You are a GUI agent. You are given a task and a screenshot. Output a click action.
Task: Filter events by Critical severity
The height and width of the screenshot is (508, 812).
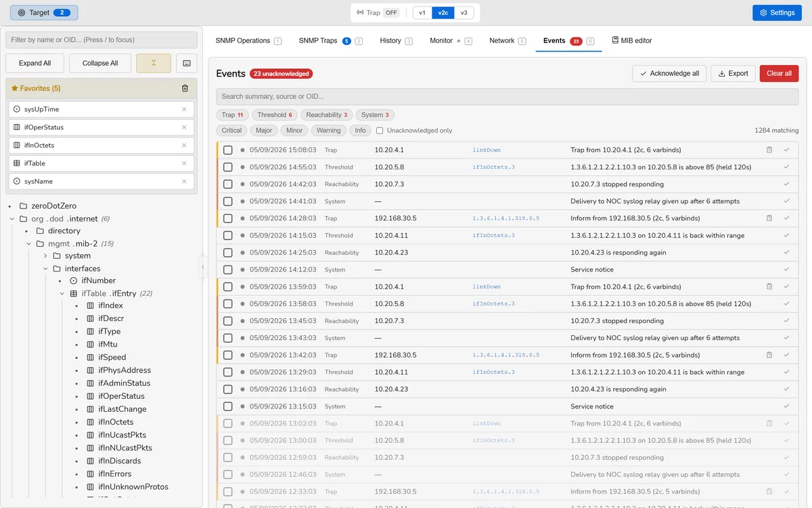click(231, 130)
